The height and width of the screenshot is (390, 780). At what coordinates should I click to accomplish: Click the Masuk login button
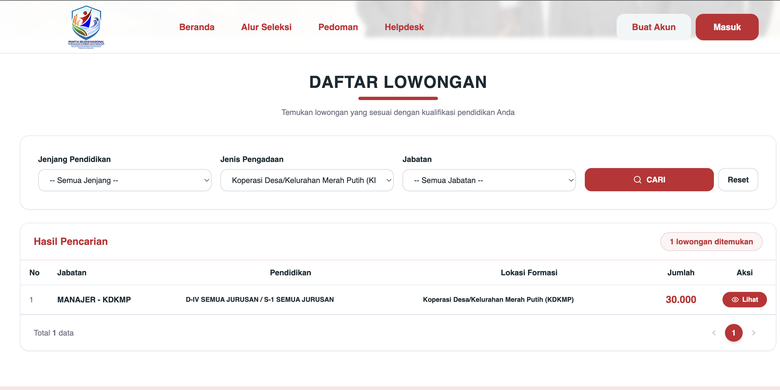click(727, 27)
